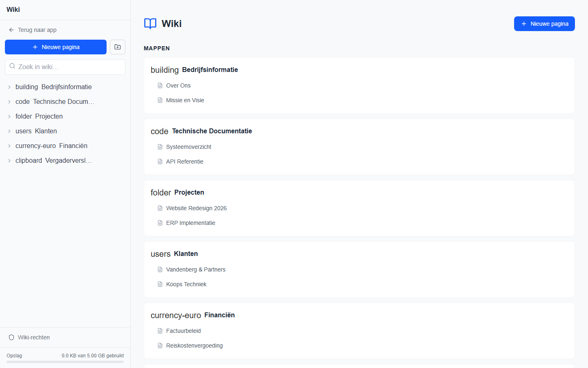This screenshot has width=588, height=368.
Task: Expand the Projecten folder chevron in sidebar
Action: (9, 117)
